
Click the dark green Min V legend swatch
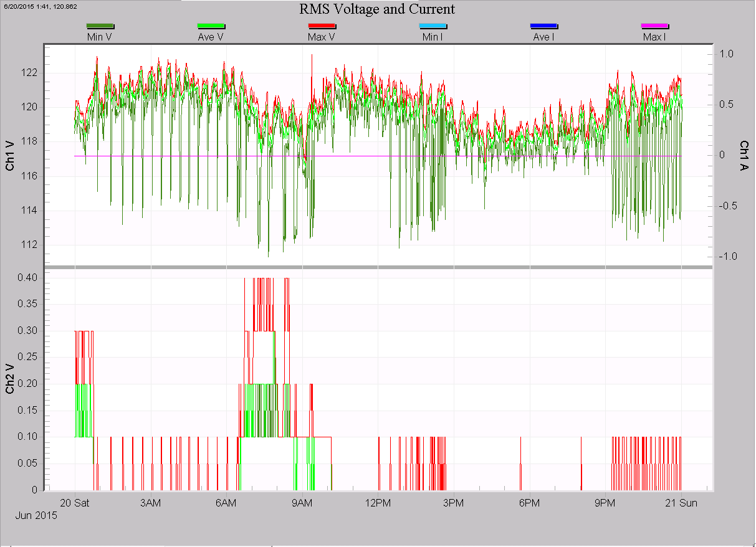click(100, 26)
